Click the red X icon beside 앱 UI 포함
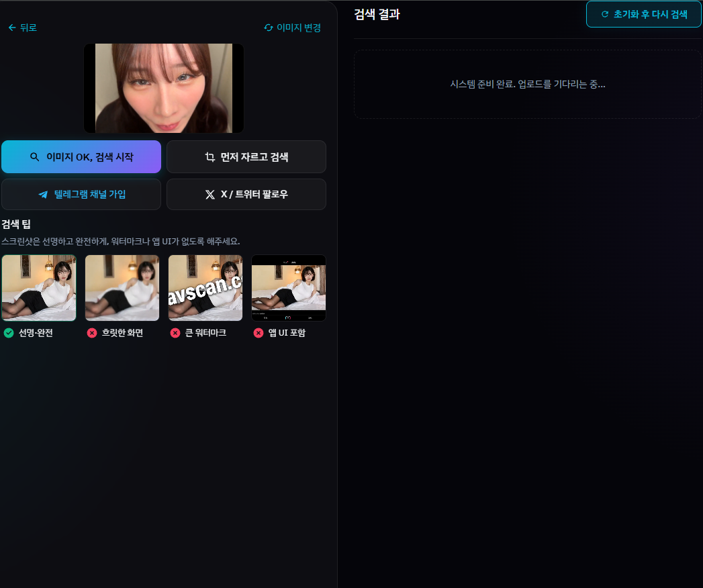The width and height of the screenshot is (703, 588). [x=259, y=333]
